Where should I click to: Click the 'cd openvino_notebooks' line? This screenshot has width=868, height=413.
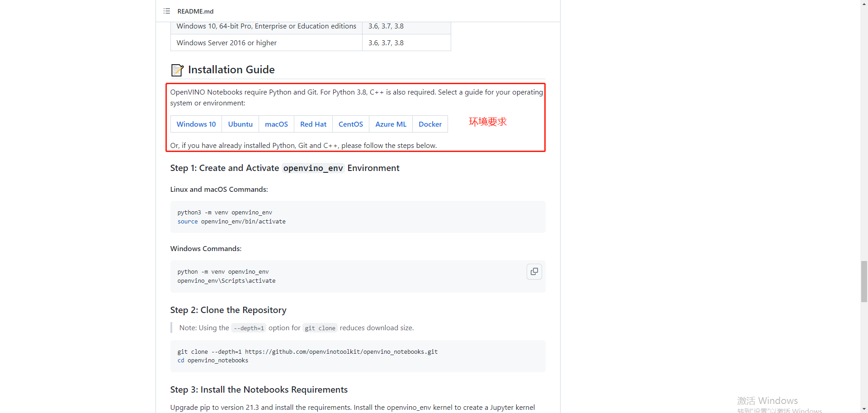pyautogui.click(x=213, y=360)
